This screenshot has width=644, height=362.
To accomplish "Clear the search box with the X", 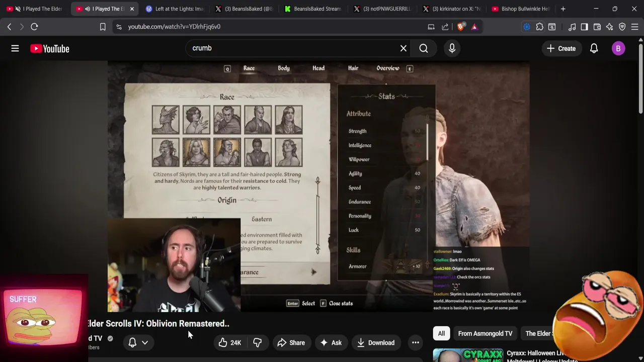I will click(403, 48).
